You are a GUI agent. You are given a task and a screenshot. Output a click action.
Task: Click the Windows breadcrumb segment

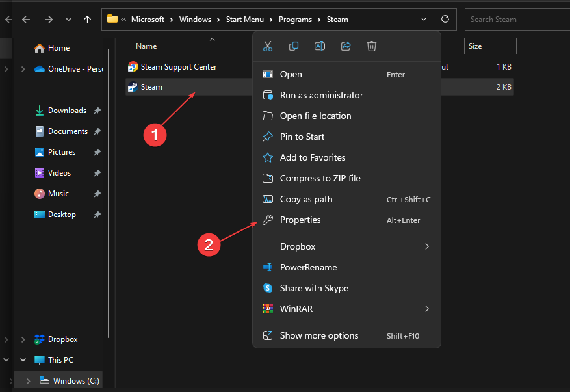point(195,20)
